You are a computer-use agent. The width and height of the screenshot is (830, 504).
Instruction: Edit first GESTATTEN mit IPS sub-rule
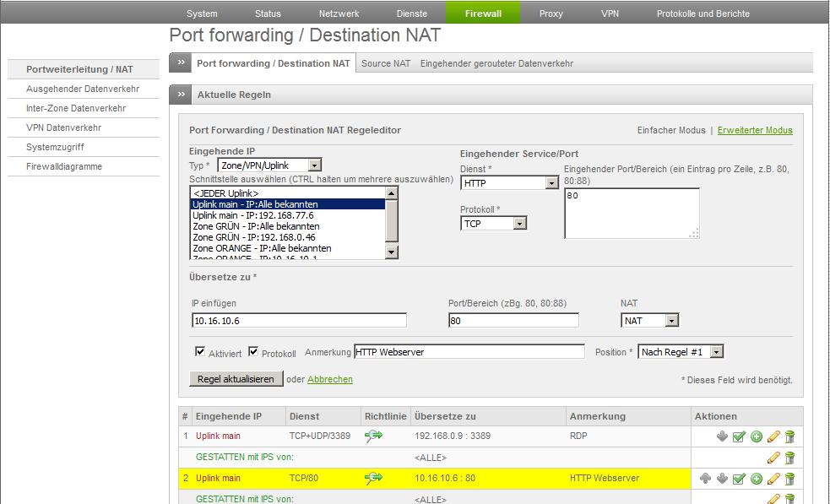773,457
